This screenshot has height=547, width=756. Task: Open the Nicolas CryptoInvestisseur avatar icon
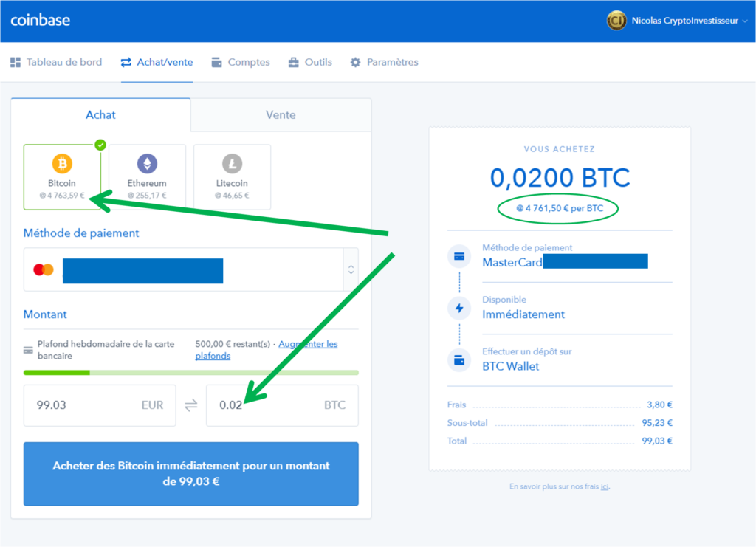point(616,21)
